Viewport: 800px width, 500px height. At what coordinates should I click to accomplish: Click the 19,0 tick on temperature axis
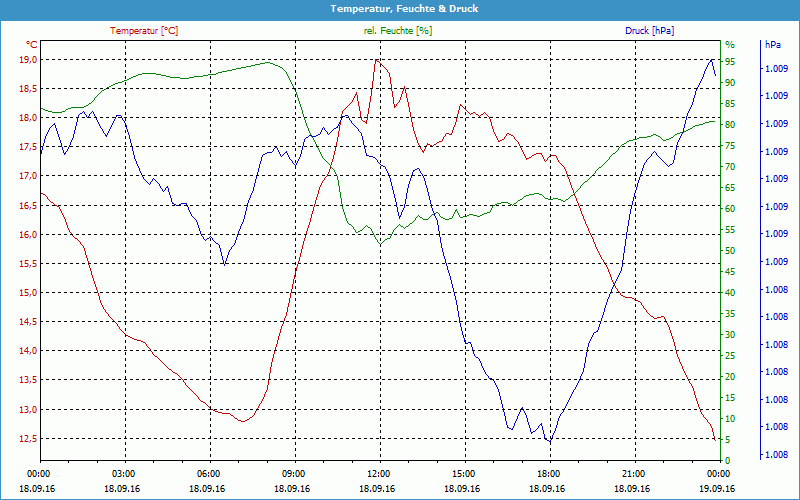point(29,60)
